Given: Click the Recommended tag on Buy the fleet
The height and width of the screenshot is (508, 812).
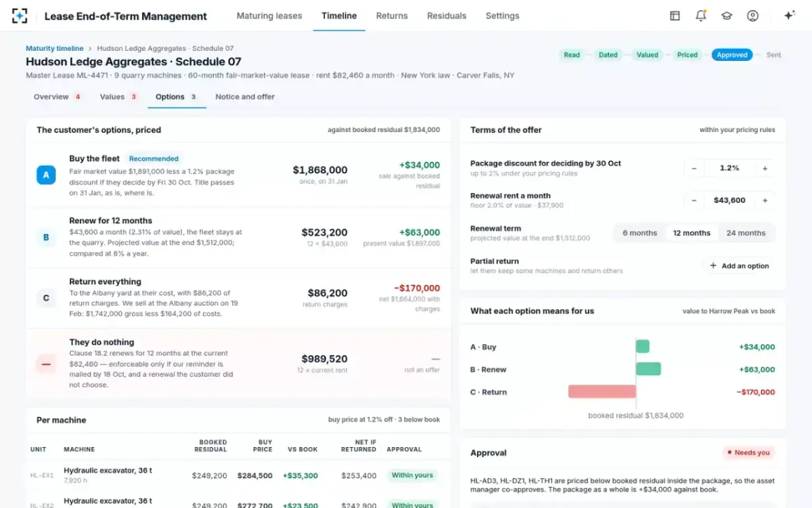Looking at the screenshot, I should tap(154, 158).
